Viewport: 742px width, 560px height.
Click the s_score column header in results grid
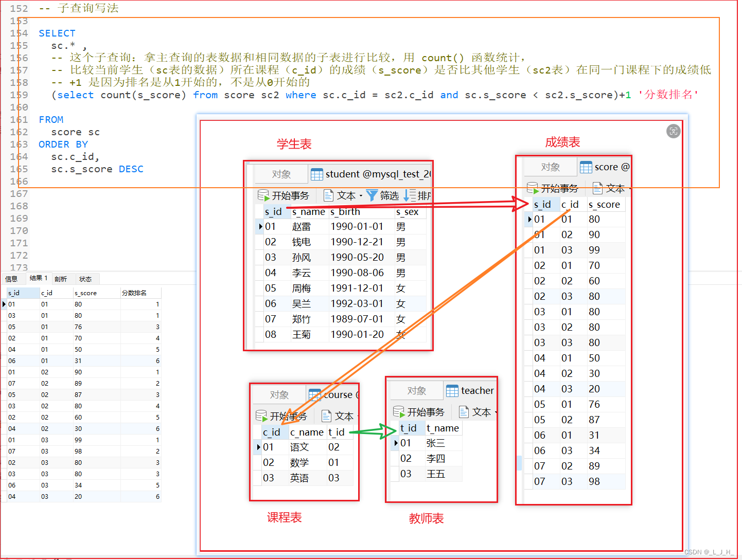[97, 293]
